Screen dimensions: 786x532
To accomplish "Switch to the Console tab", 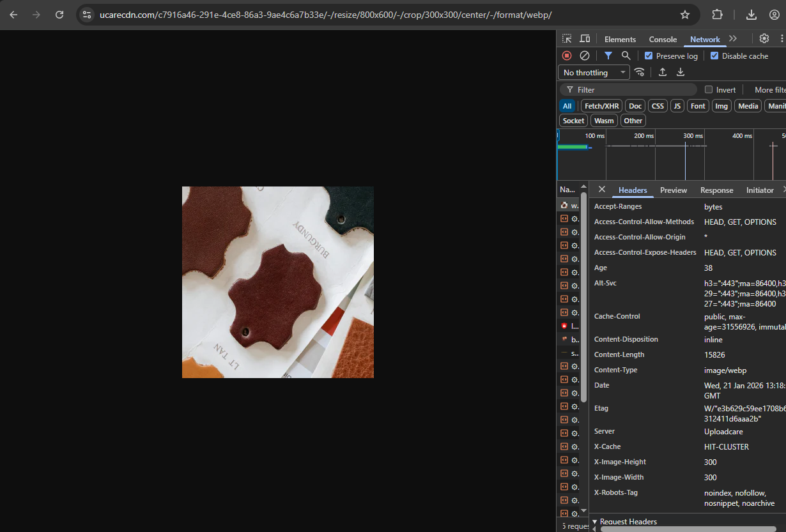I will click(663, 40).
